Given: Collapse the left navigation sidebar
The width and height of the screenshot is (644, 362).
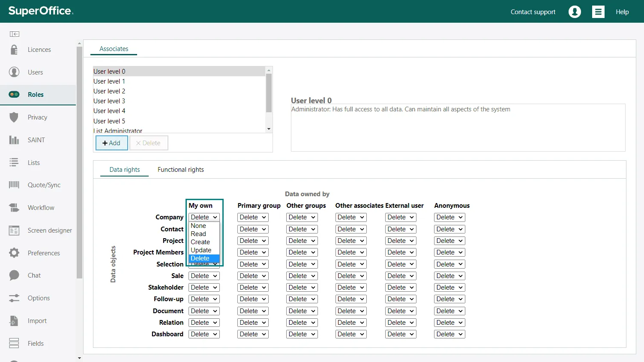Looking at the screenshot, I should click(x=15, y=34).
